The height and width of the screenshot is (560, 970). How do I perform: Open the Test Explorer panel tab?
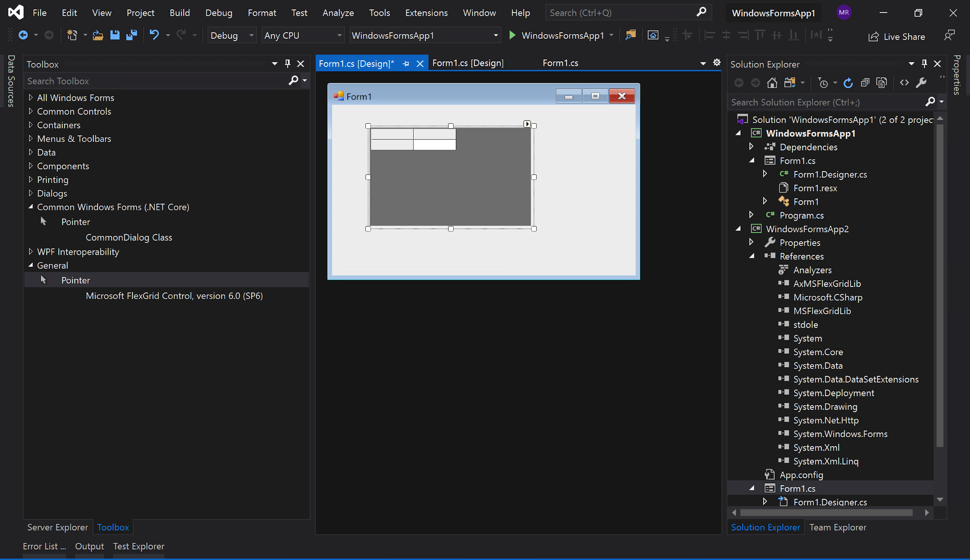[139, 546]
